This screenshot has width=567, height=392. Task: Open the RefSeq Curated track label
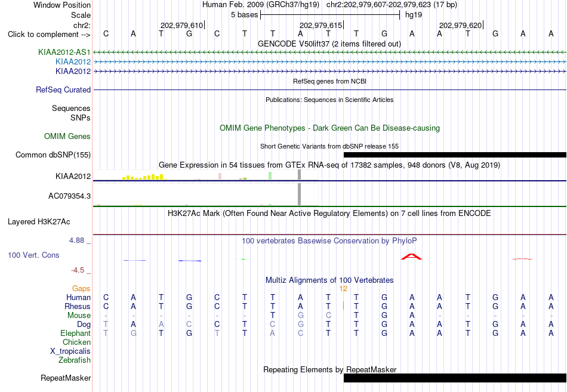(x=63, y=89)
